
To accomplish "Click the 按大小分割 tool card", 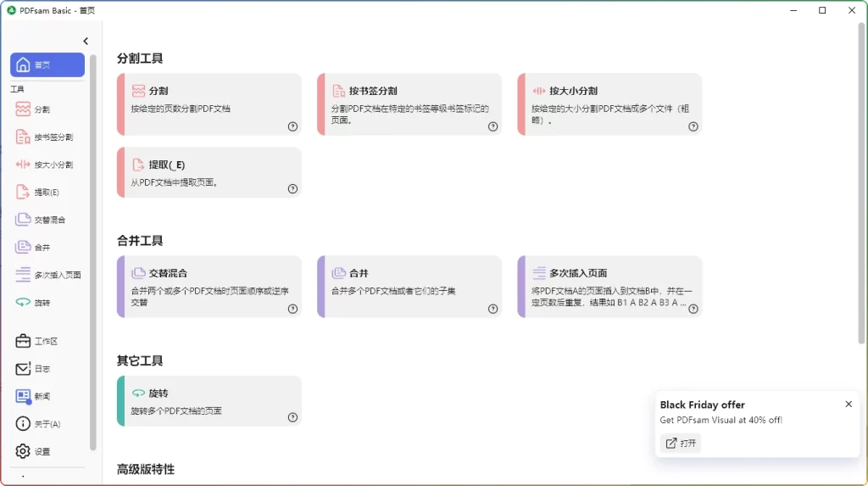I will click(x=610, y=104).
